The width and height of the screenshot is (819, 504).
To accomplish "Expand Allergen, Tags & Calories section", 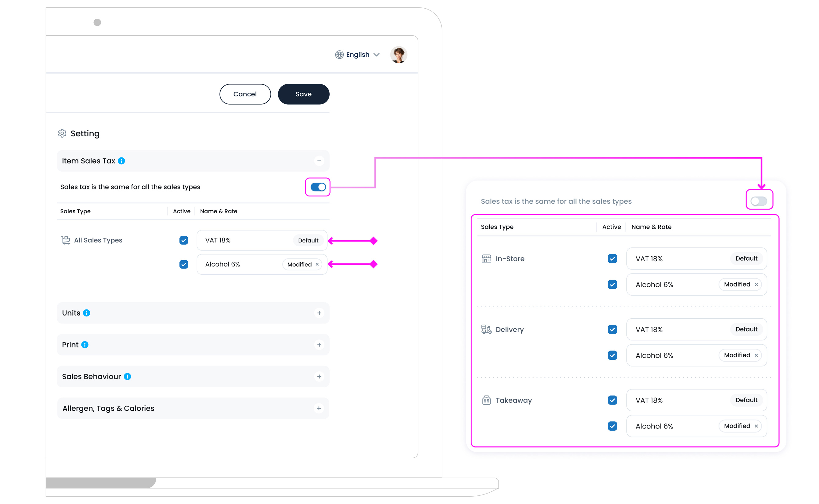I will click(319, 408).
